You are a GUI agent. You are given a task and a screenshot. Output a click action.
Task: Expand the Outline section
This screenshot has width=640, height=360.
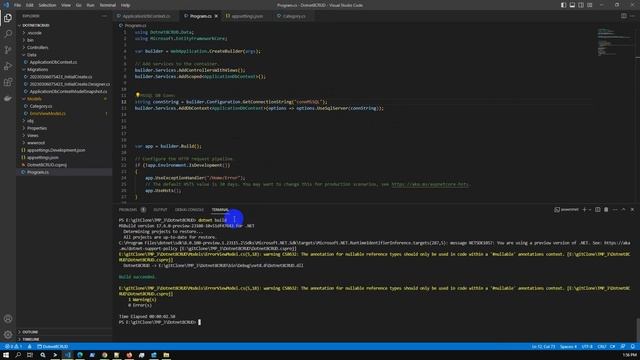coord(30,332)
